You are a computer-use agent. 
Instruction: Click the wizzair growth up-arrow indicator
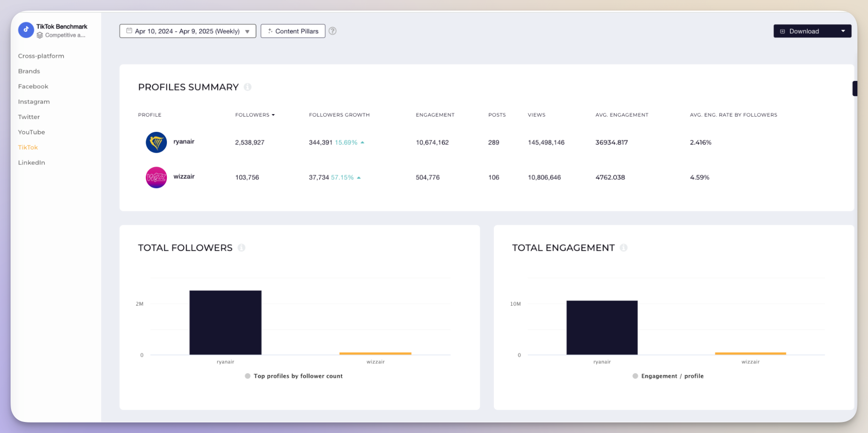(x=359, y=178)
